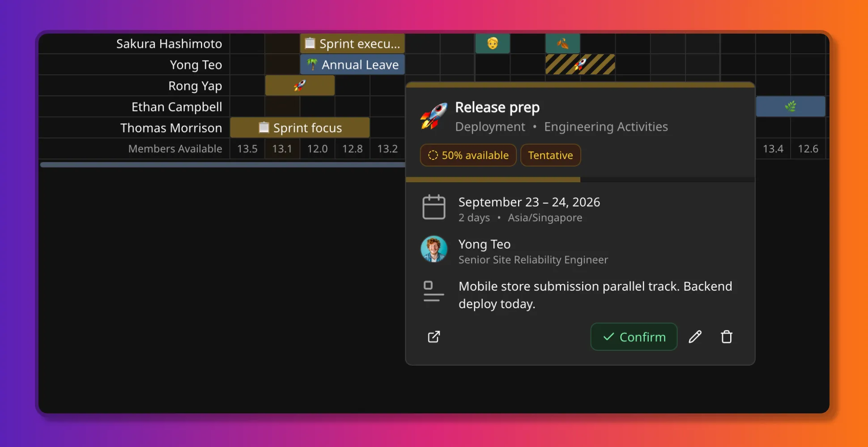Click the calendar date icon
The width and height of the screenshot is (868, 447).
tap(434, 207)
